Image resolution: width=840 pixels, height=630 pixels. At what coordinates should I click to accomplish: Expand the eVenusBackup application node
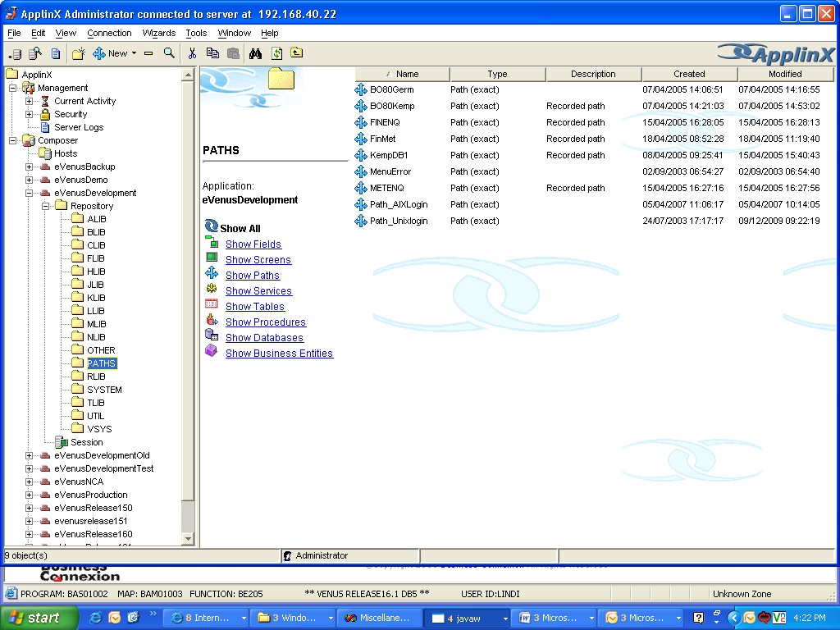click(x=29, y=167)
